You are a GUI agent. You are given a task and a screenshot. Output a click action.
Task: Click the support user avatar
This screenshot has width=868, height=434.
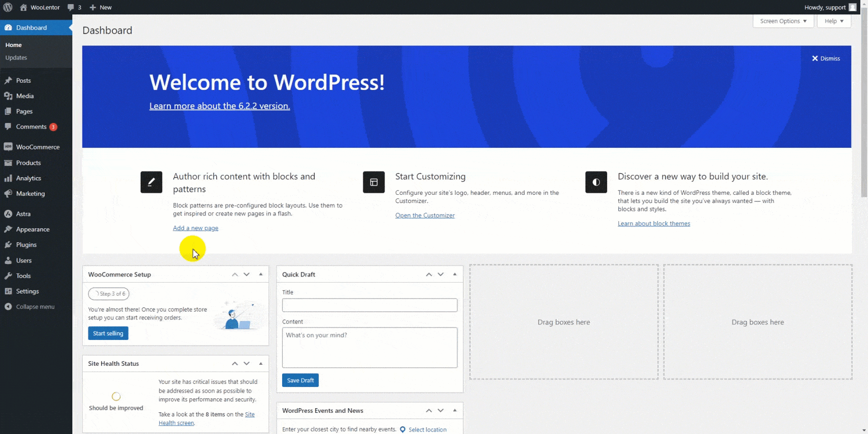pos(852,7)
